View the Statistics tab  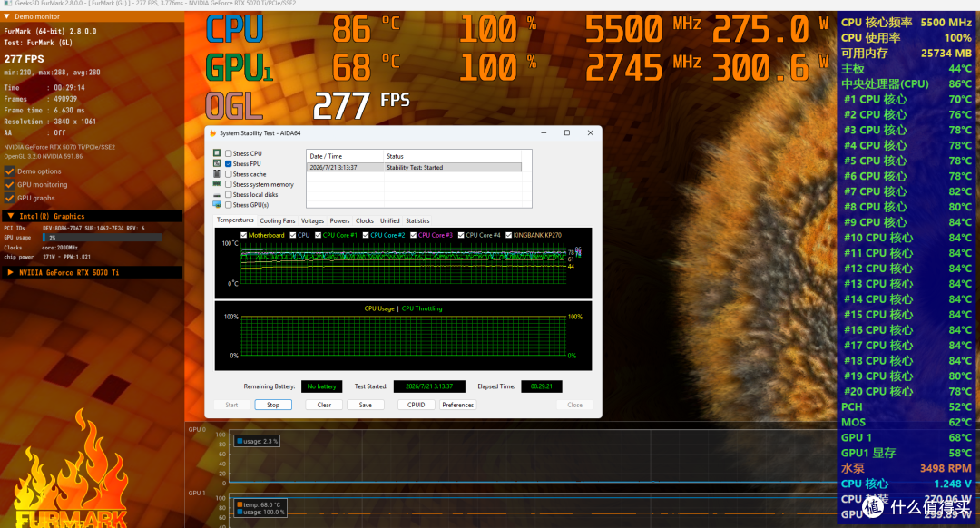[417, 220]
